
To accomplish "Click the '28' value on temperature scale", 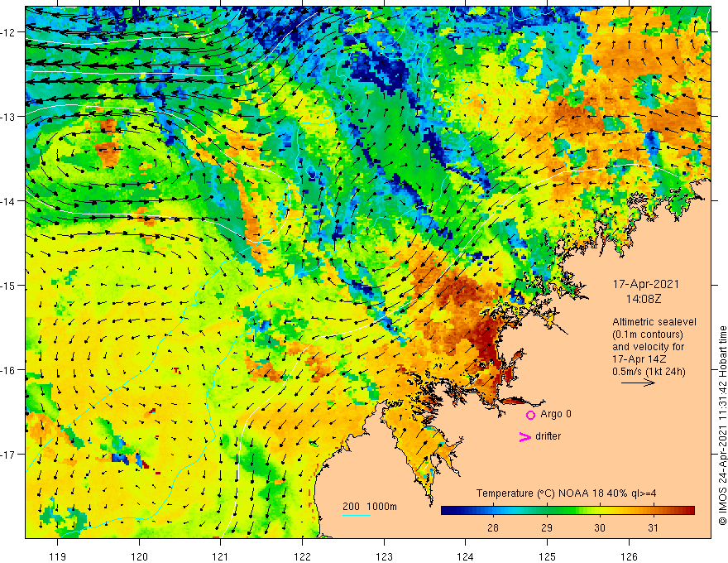I will pos(492,527).
